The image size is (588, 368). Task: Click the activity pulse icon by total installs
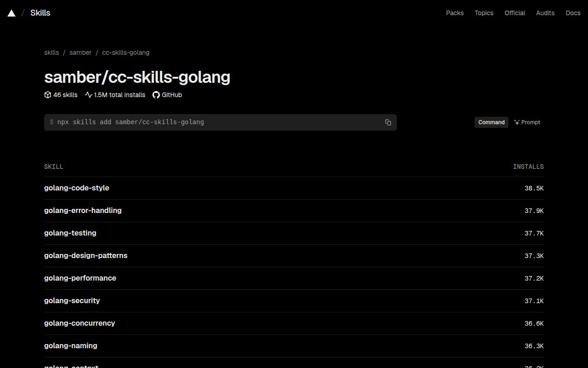coord(89,95)
